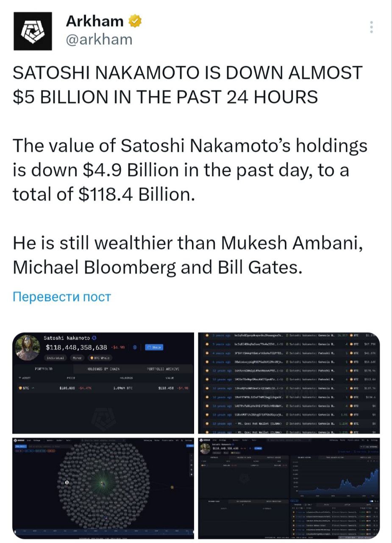Open the balance history chart image
392x543 pixels.
tap(289, 487)
